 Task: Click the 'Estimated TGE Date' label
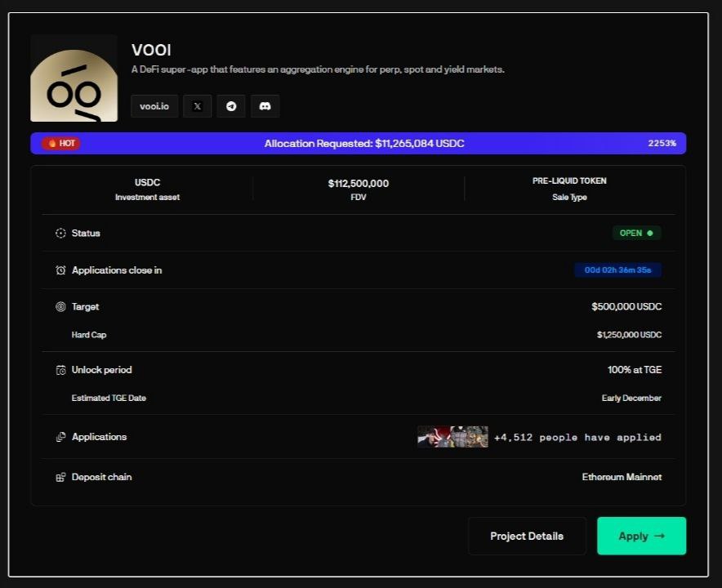[109, 398]
